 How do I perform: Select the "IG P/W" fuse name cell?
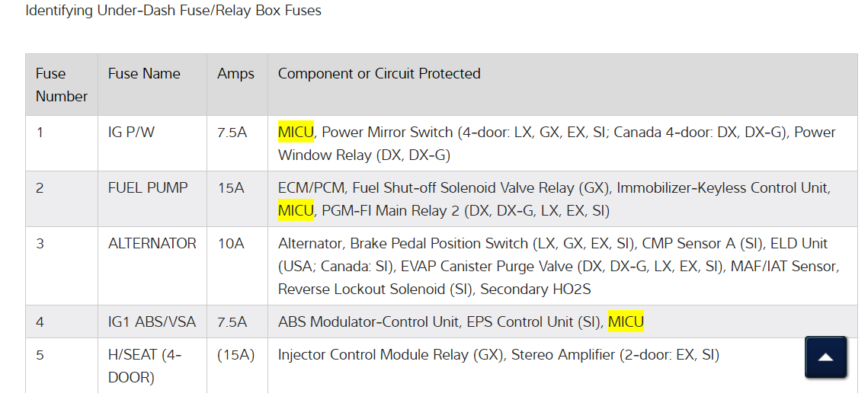click(x=131, y=132)
